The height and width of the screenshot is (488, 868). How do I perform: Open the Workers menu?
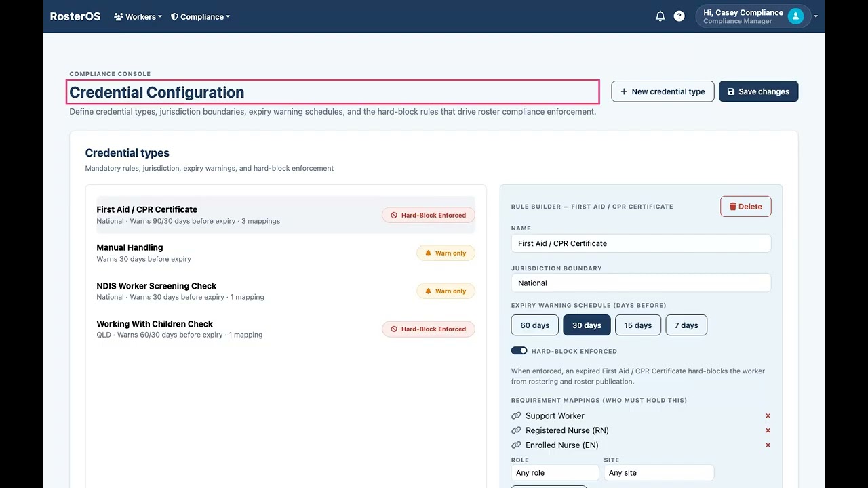click(138, 16)
